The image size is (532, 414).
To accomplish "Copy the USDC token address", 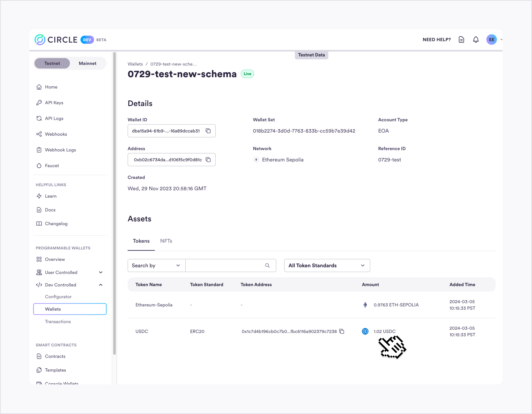I will click(x=342, y=331).
